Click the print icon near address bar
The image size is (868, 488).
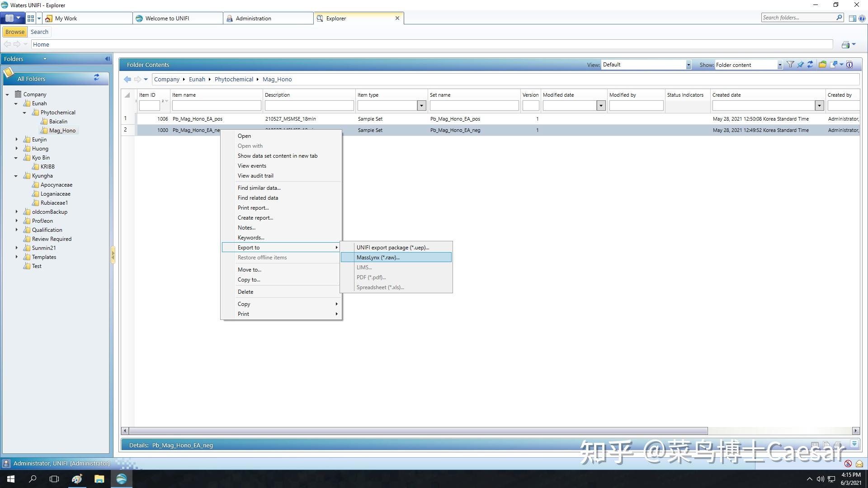[845, 45]
